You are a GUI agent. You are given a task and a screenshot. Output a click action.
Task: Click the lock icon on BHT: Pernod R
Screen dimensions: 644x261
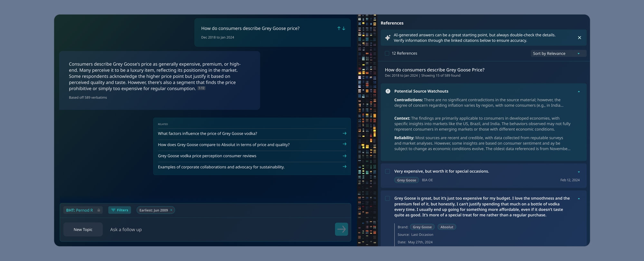(99, 210)
